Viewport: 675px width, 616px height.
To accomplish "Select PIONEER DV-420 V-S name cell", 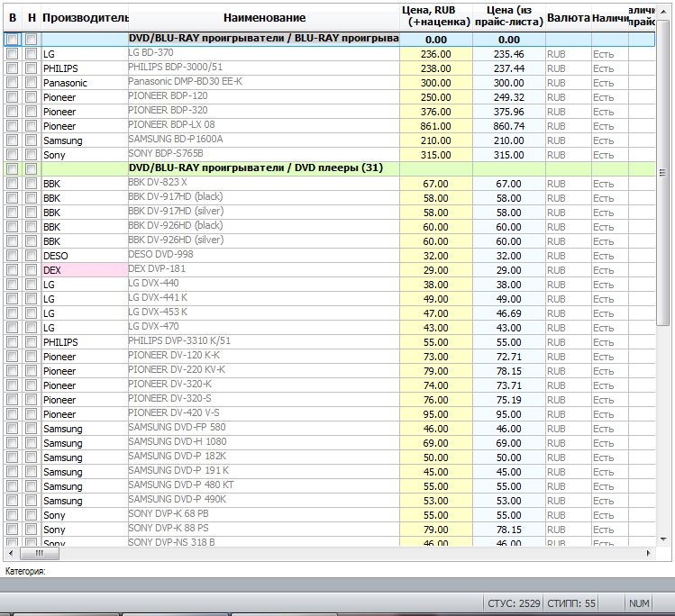I will 264,414.
